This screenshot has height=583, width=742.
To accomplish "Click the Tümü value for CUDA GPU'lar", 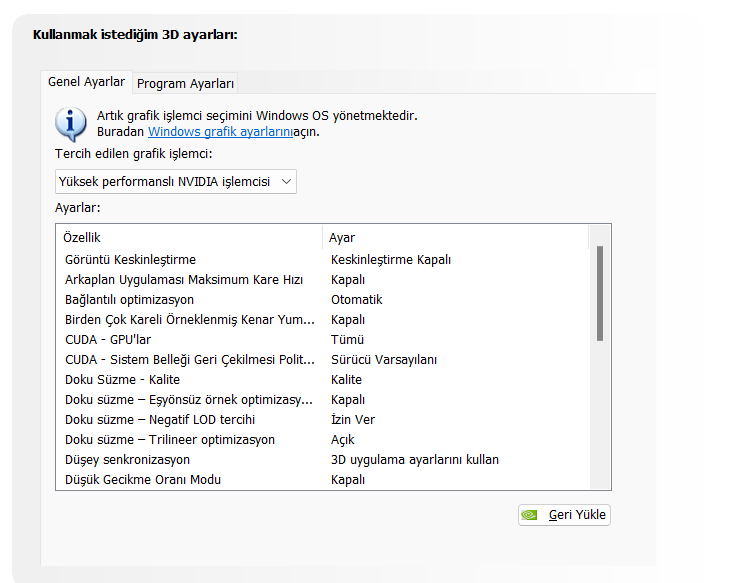I will 347,340.
